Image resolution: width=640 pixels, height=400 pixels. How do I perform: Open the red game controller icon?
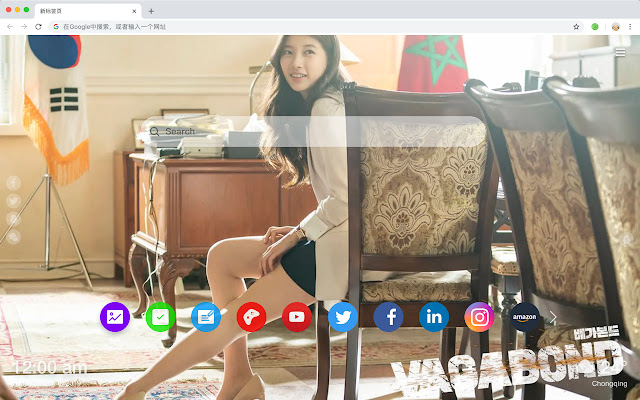pyautogui.click(x=251, y=317)
